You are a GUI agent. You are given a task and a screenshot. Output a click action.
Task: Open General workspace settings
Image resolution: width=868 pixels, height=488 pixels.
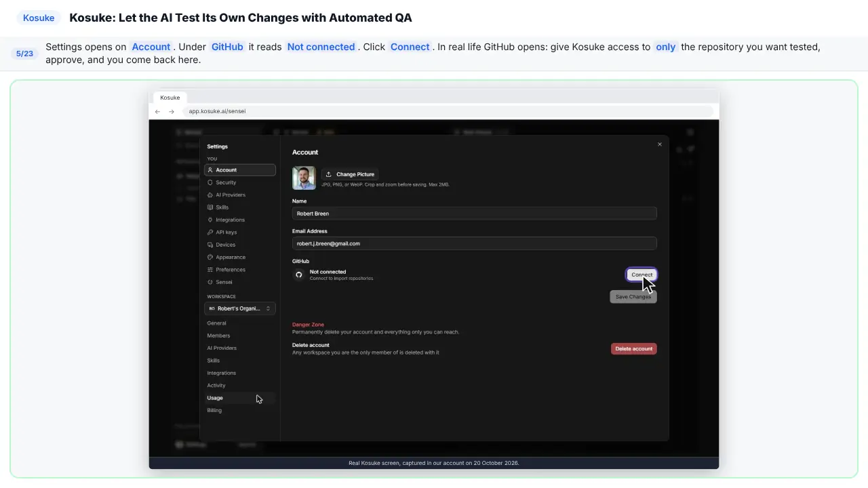240,323
